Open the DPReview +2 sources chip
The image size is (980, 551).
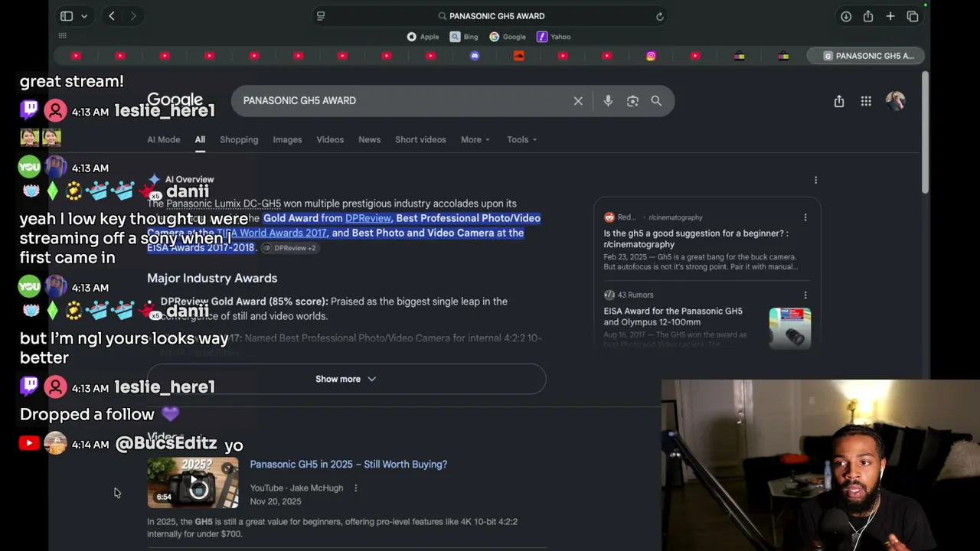pyautogui.click(x=289, y=248)
